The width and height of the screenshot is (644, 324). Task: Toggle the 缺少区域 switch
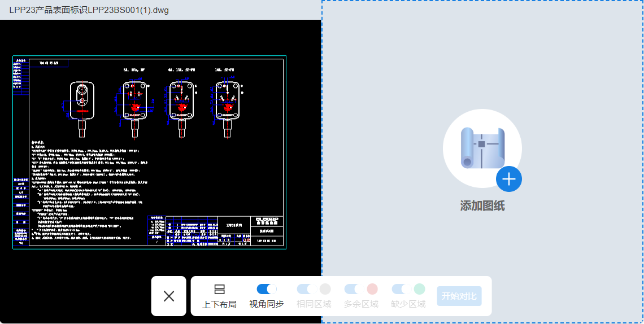click(401, 289)
